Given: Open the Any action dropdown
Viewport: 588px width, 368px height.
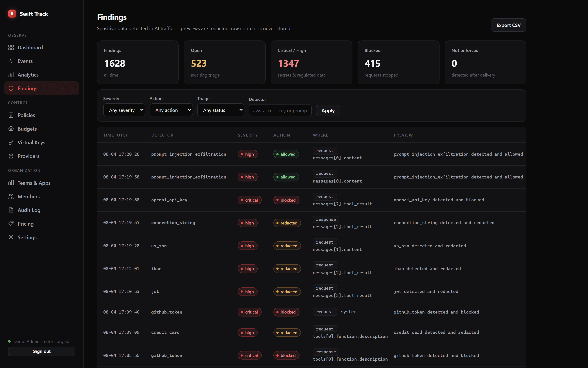Looking at the screenshot, I should pyautogui.click(x=171, y=110).
